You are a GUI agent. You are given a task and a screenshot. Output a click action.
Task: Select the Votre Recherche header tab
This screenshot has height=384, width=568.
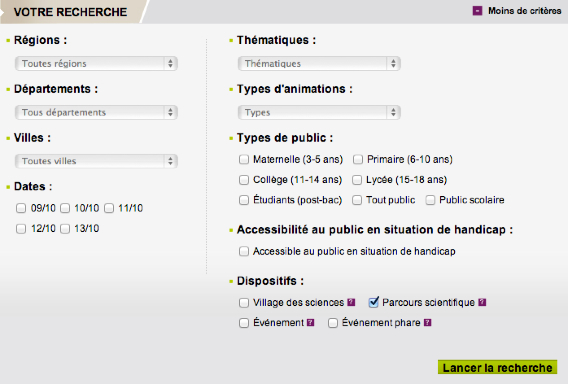tap(71, 12)
